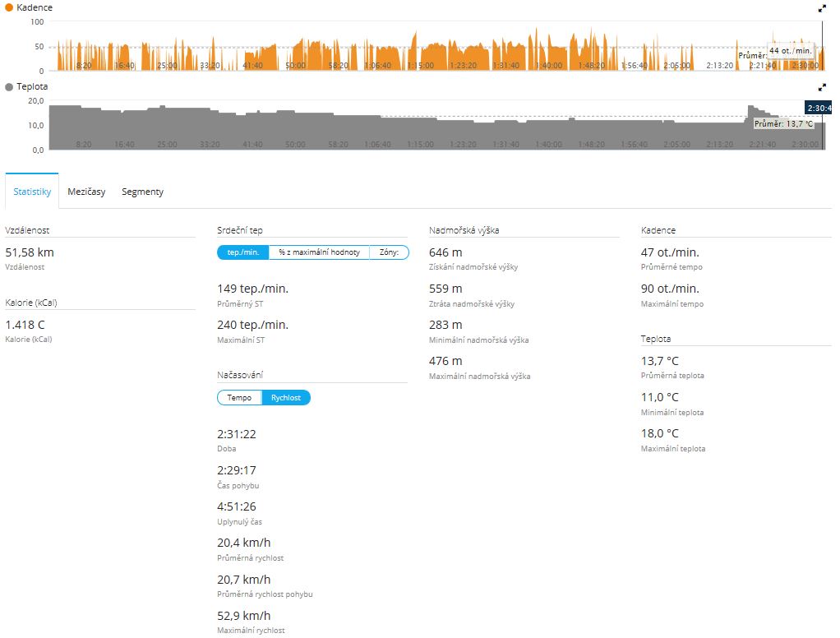This screenshot has height=638, width=840.
Task: Click the Průměr 13,7 °C label
Action: click(784, 123)
